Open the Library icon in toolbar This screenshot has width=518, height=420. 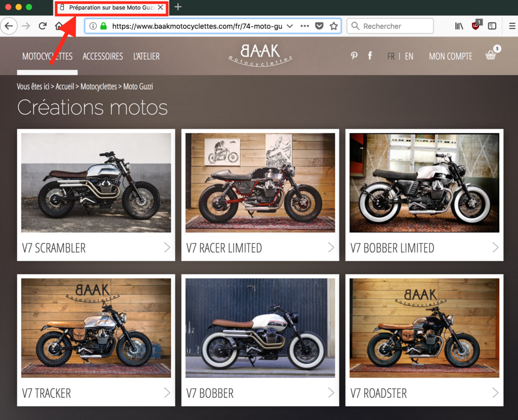point(459,26)
